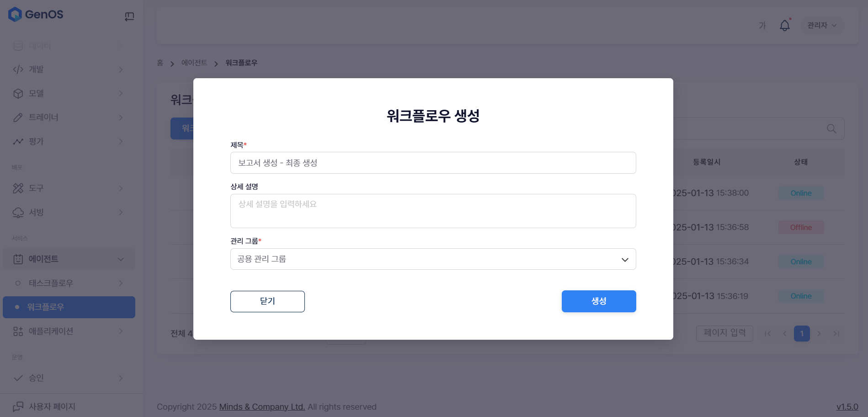
Task: Click the 개발 code icon in sidebar
Action: [x=18, y=69]
